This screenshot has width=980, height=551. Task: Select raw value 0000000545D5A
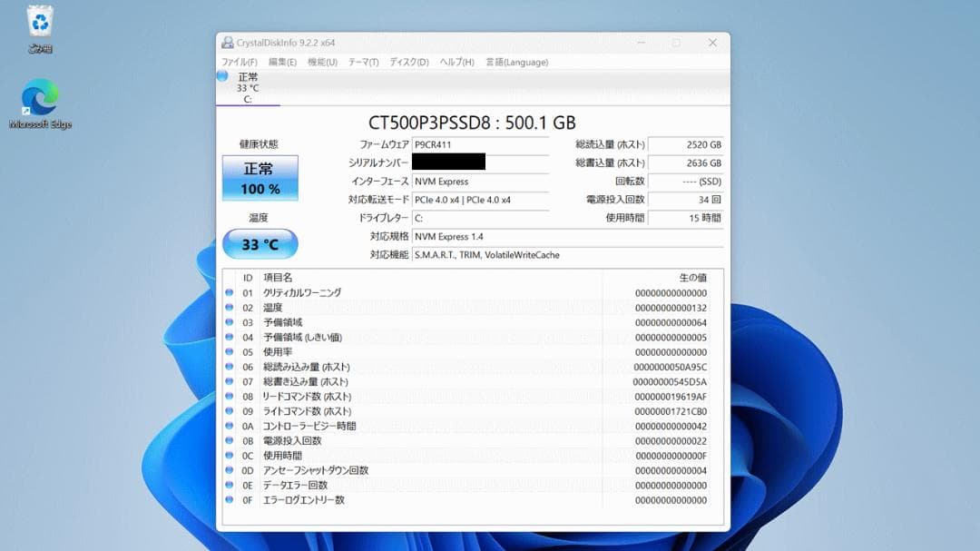coord(670,381)
